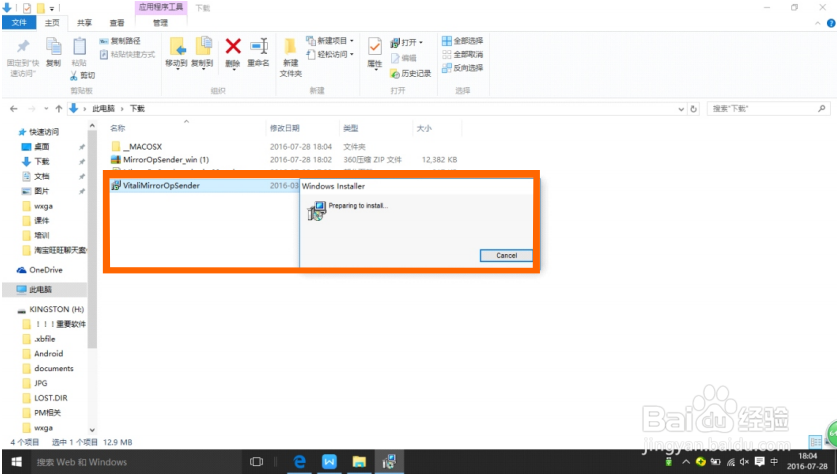
Task: Click Edit (编辑) in ribbon
Action: point(404,58)
